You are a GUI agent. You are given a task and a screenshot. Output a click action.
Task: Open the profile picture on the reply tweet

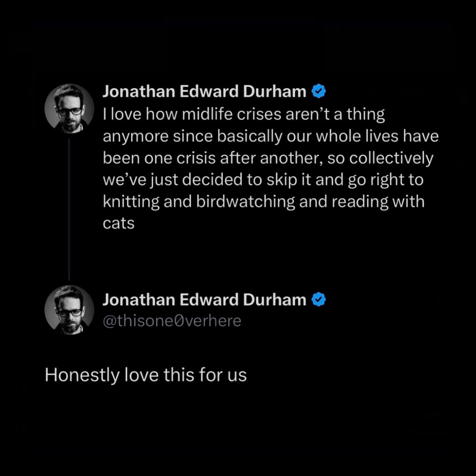69,310
